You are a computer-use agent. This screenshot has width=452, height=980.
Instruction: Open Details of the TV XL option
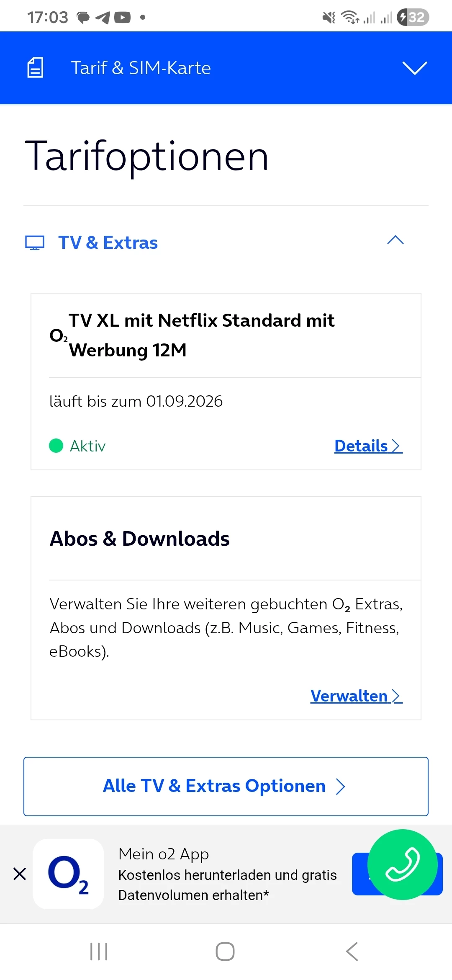368,446
